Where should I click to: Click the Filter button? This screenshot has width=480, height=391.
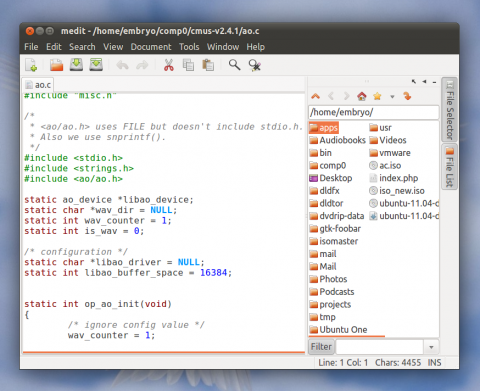pyautogui.click(x=321, y=347)
